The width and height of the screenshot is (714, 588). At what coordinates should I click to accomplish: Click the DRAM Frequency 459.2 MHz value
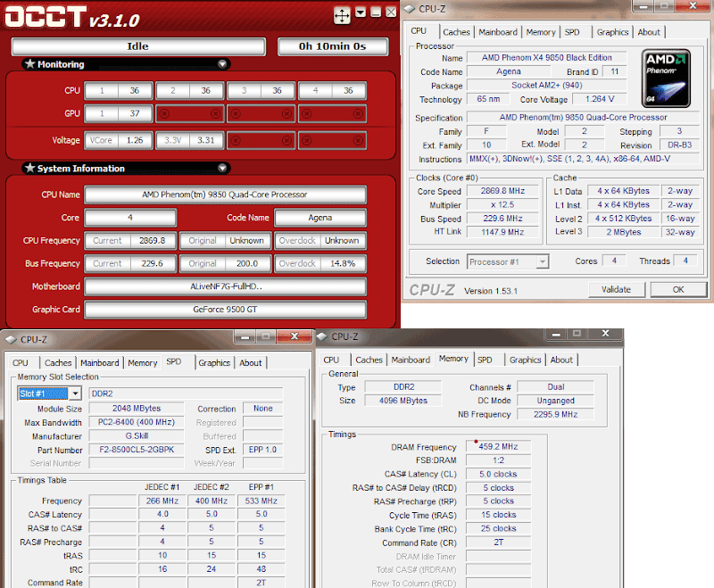(x=498, y=447)
